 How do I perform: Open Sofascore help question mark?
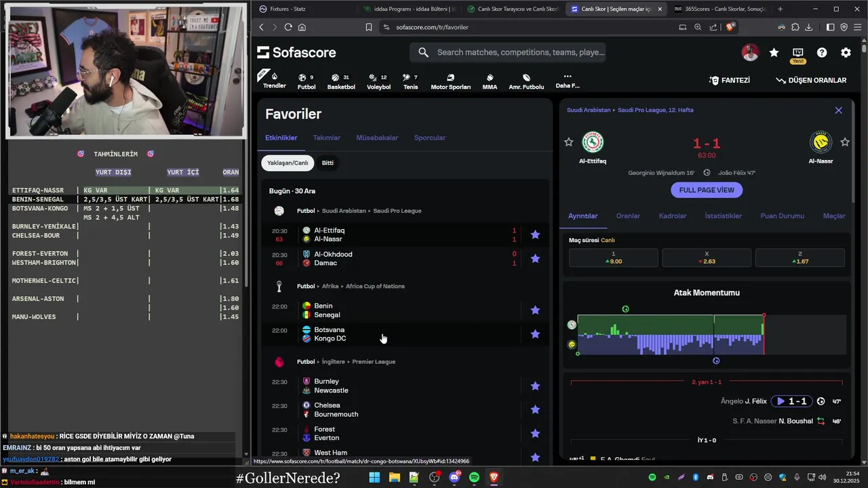tap(822, 52)
